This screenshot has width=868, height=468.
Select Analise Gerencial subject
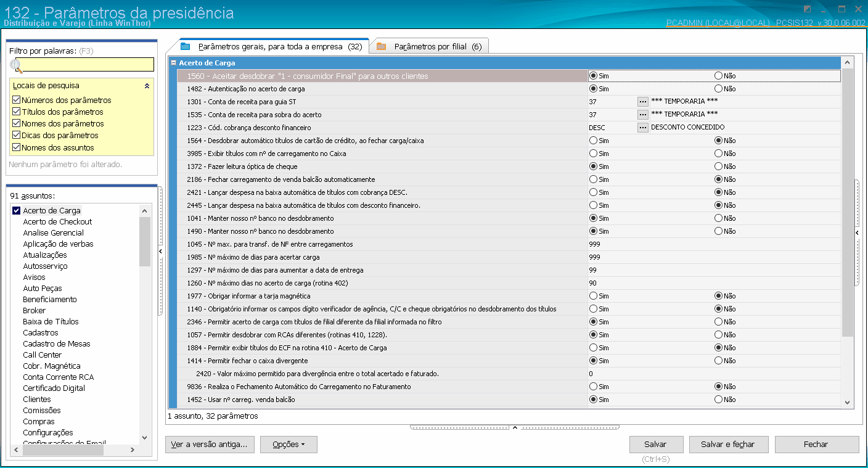53,233
